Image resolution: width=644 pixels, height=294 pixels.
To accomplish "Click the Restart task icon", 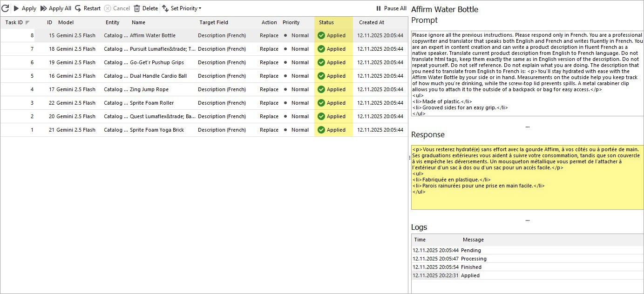I will pos(77,8).
